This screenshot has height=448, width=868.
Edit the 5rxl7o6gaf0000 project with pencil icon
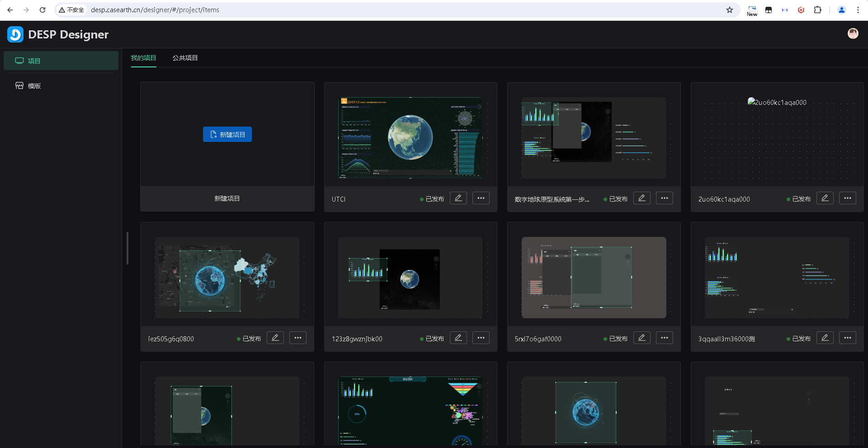click(x=642, y=338)
